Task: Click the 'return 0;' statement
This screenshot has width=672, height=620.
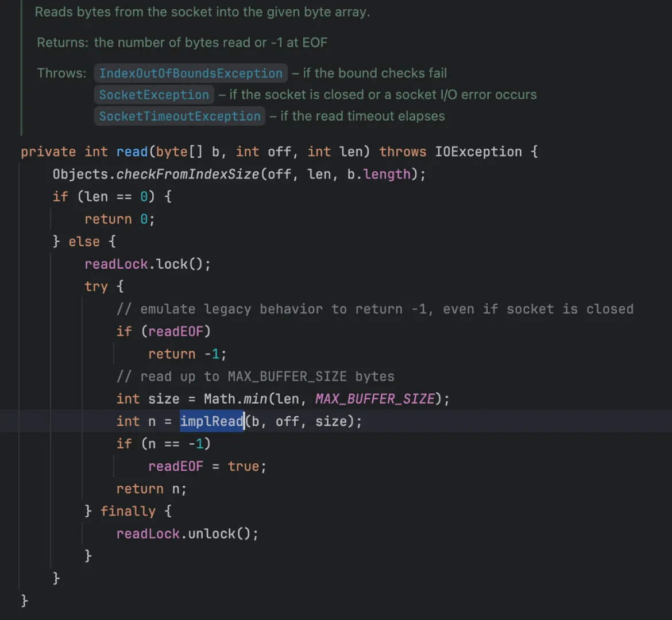Action: 119,219
